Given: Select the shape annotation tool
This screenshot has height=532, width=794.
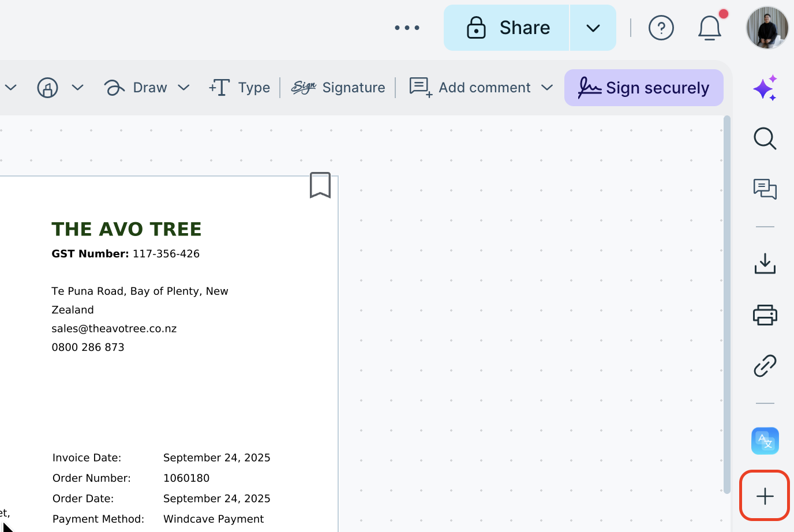Looking at the screenshot, I should click(47, 88).
